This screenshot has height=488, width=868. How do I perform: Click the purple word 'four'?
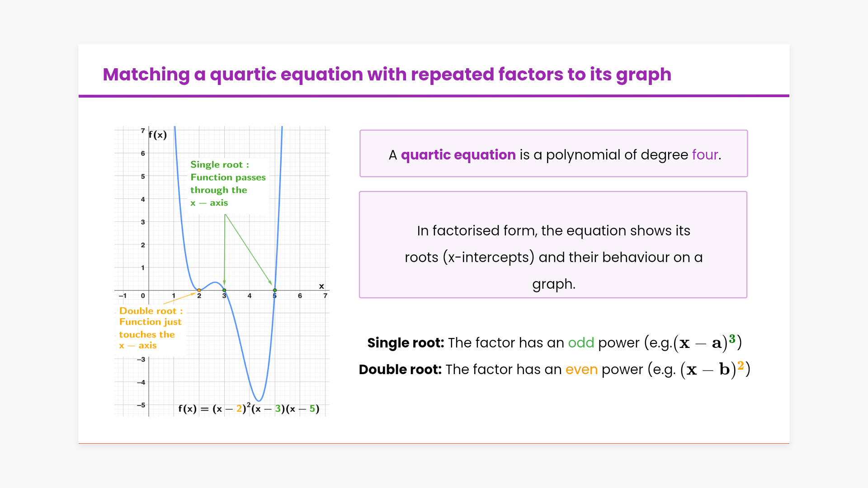[x=705, y=155]
